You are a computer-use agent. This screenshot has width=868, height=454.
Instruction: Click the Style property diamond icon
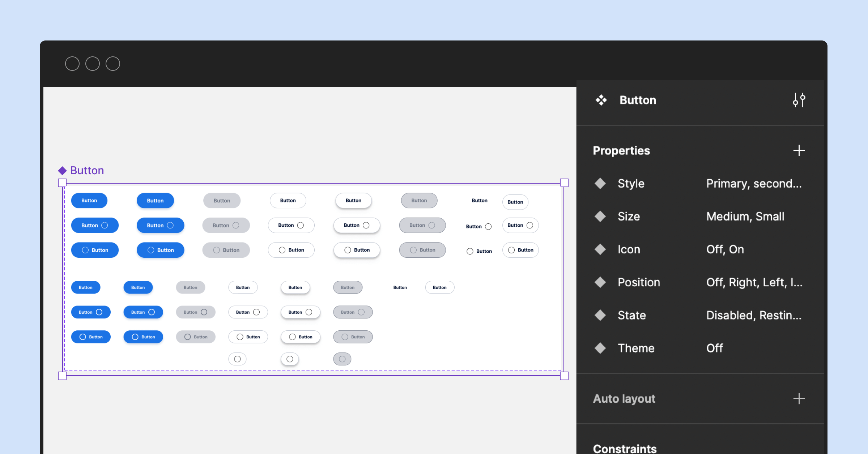[600, 184]
